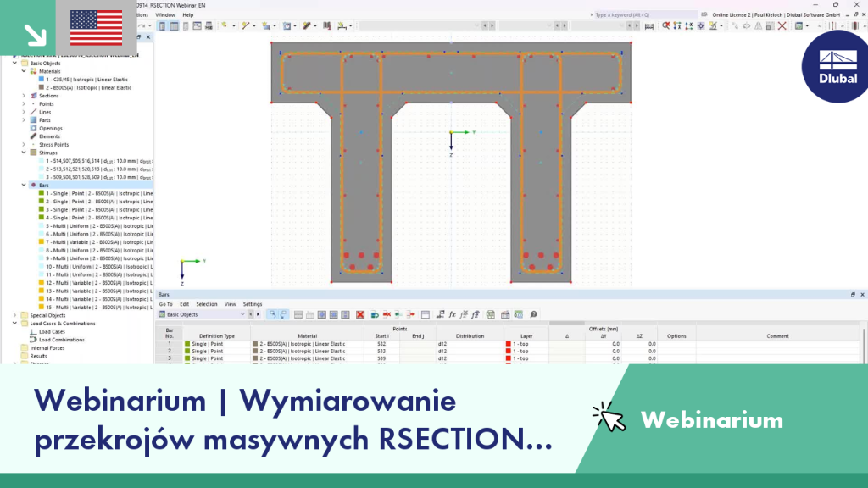Click the previous-table arrow beside Basic Objects dropdown
This screenshot has height=488, width=868.
point(251,314)
